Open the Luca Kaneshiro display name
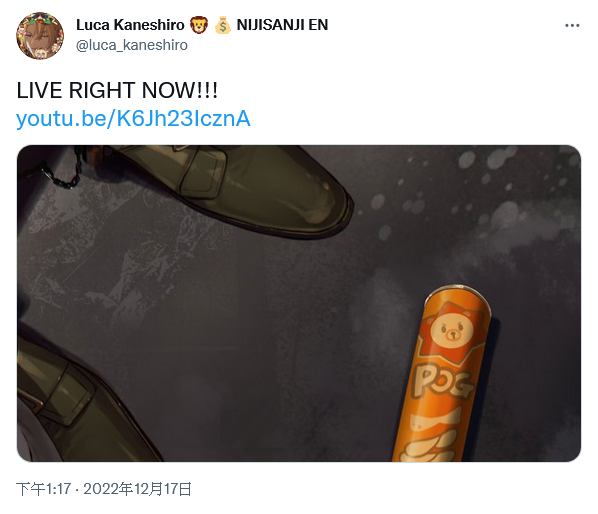The height and width of the screenshot is (514, 598). [x=130, y=25]
